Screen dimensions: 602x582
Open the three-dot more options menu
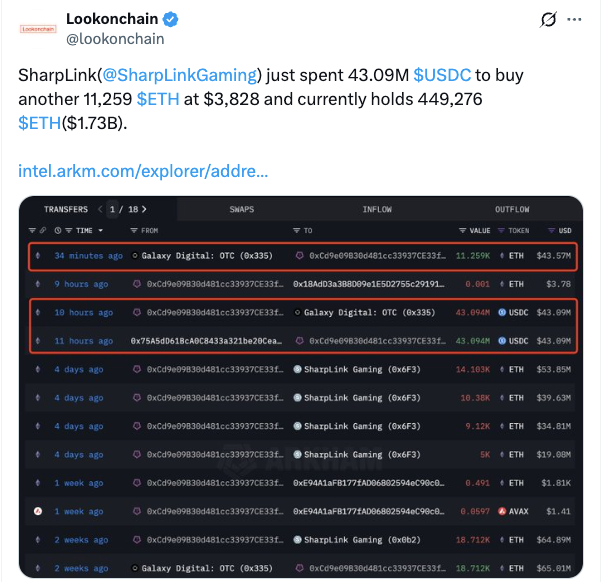[x=574, y=20]
